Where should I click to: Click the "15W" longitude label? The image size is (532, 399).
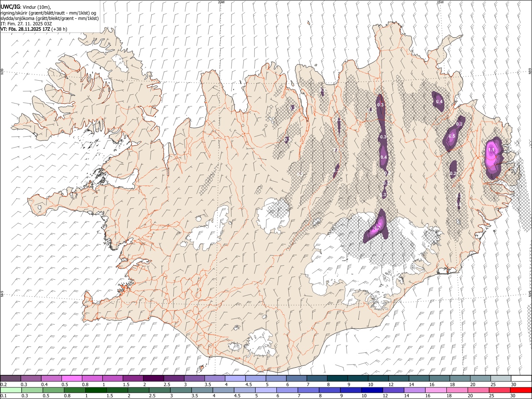coord(440,2)
